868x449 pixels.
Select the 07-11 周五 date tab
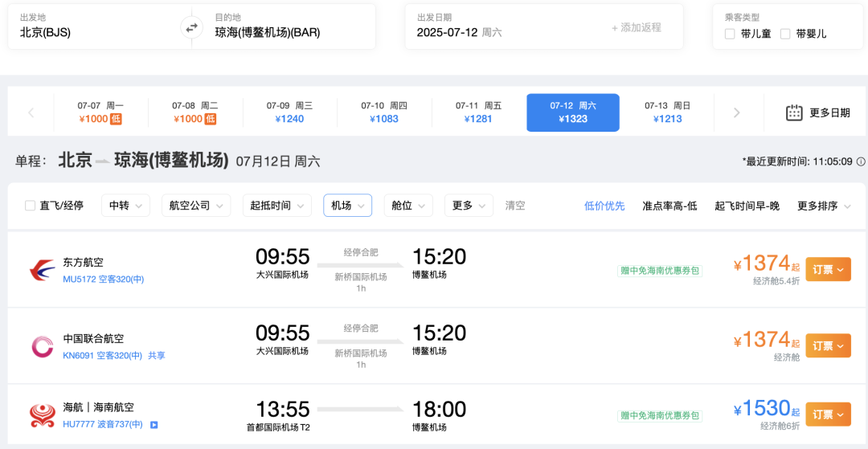479,112
